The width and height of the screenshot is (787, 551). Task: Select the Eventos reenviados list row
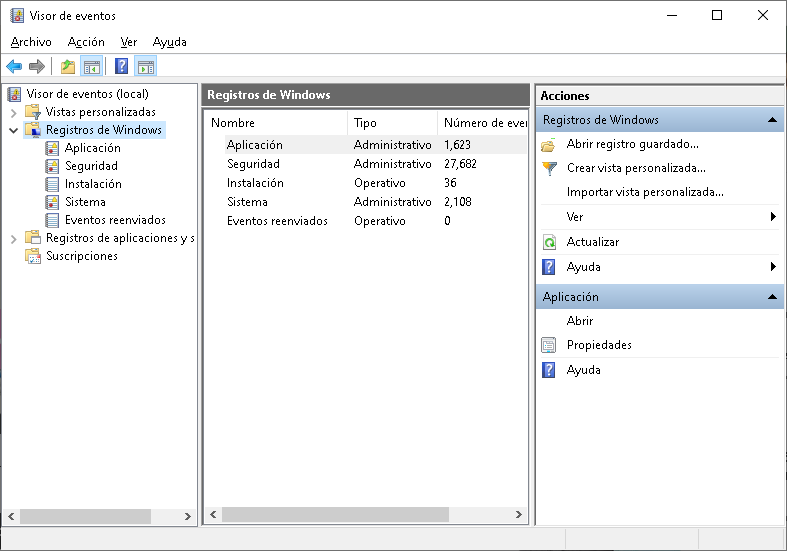(x=366, y=221)
